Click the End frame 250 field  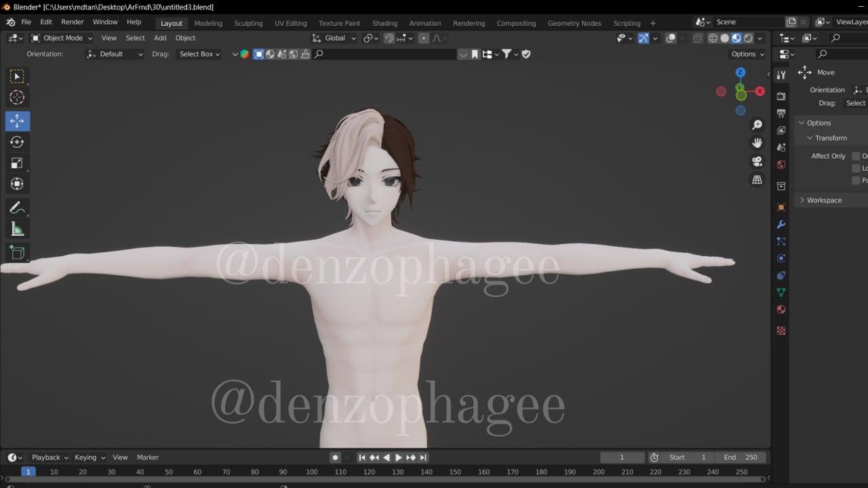(x=739, y=457)
